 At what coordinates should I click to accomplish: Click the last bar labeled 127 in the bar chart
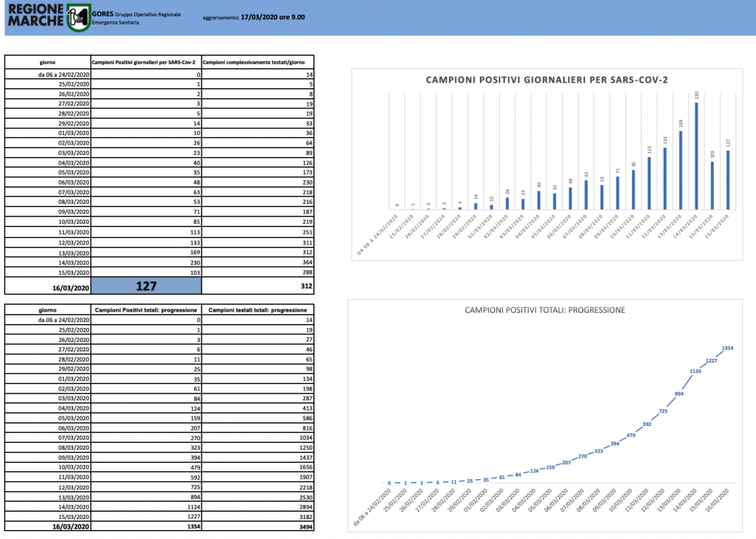(728, 180)
